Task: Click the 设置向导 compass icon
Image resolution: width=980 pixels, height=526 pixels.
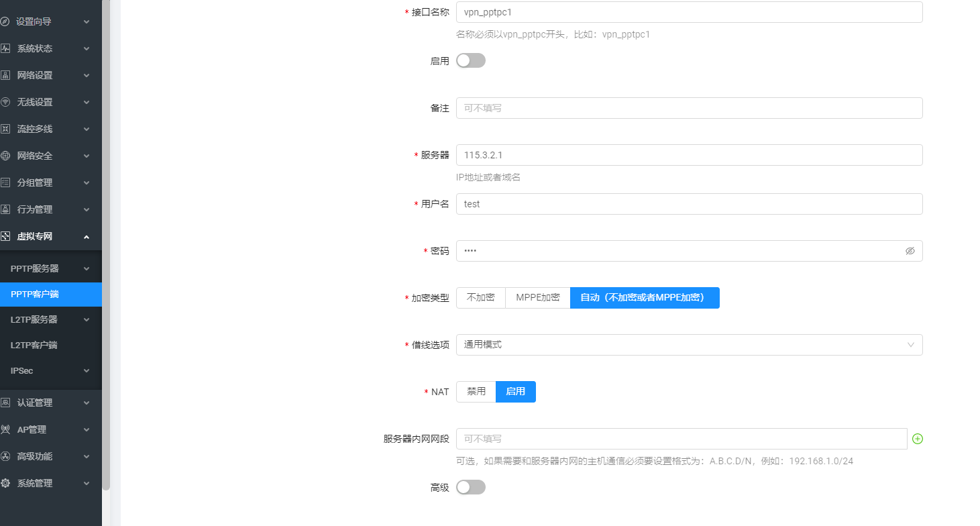Action: [x=5, y=21]
